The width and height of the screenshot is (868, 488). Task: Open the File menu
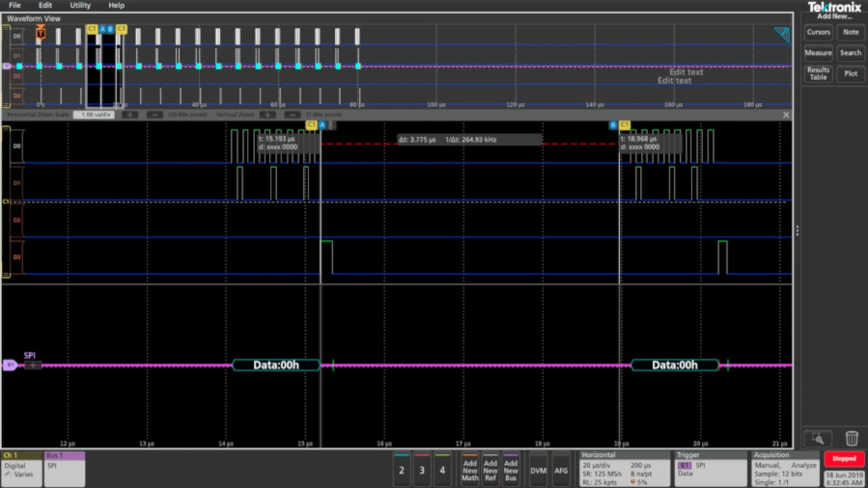(x=14, y=5)
